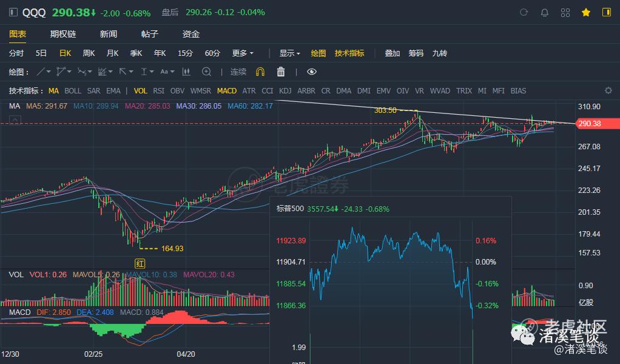This screenshot has width=620, height=364.
Task: Open indicator settings gear icon
Action: [x=608, y=90]
